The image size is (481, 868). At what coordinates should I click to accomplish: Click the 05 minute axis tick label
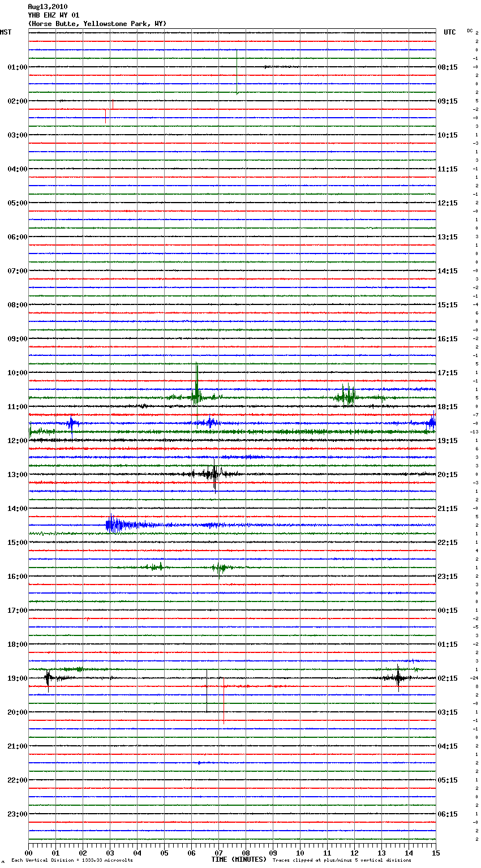[x=164, y=853]
